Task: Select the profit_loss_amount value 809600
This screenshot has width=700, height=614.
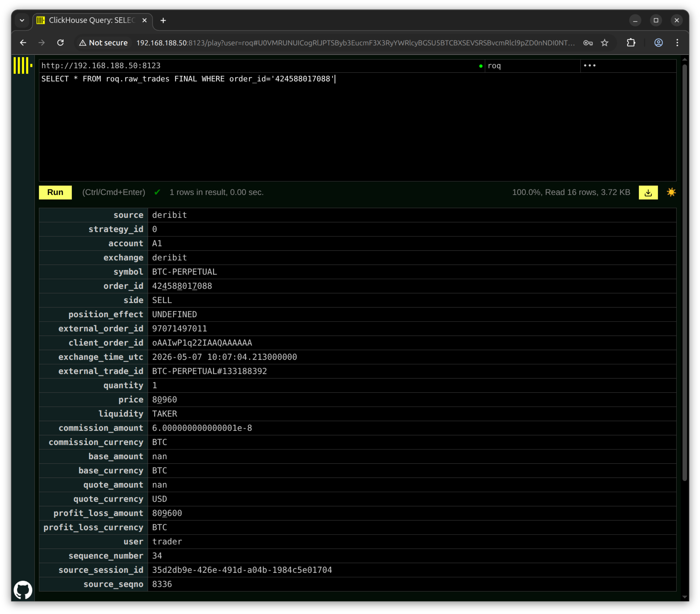Action: pyautogui.click(x=167, y=513)
